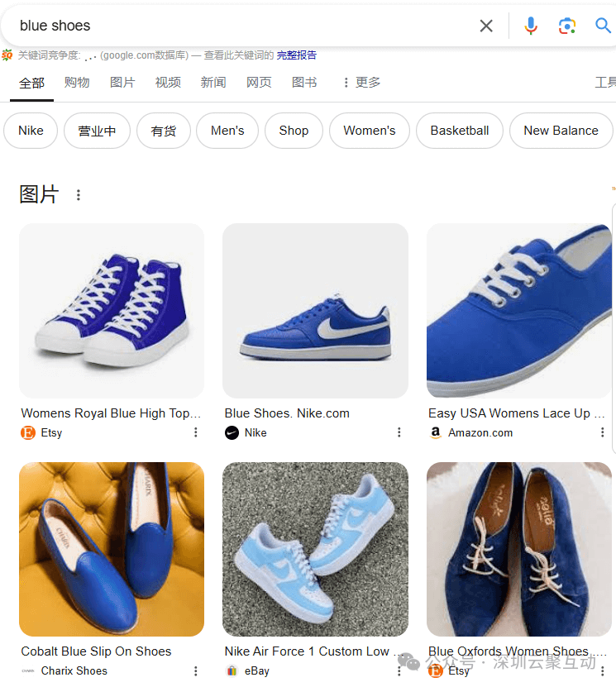Image resolution: width=616 pixels, height=687 pixels.
Task: Open more options for Charix Shoes result
Action: pos(196,670)
